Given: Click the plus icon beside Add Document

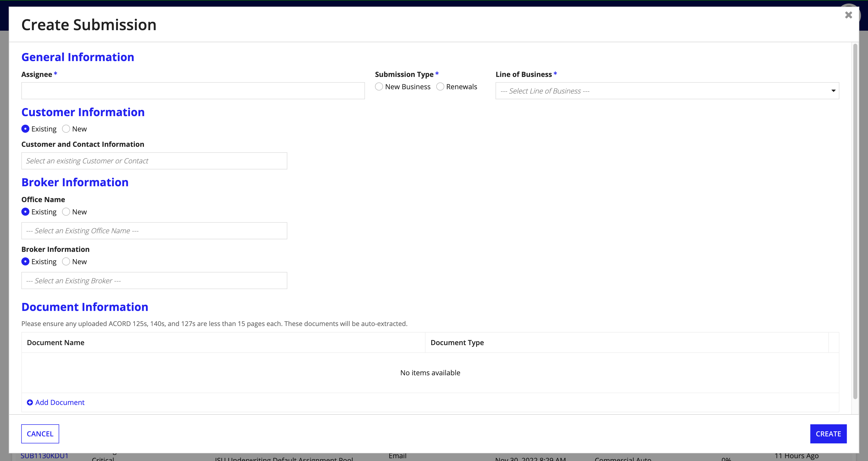Looking at the screenshot, I should point(30,402).
